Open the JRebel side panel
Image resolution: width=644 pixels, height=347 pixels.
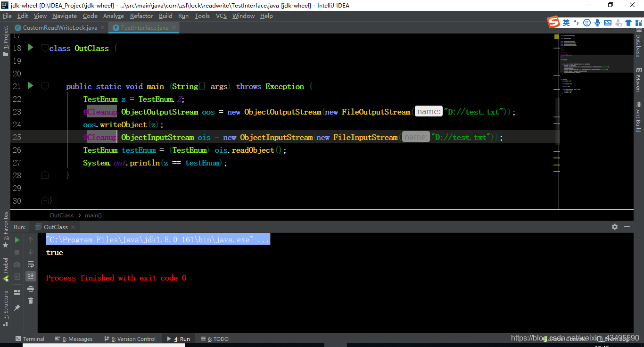point(6,270)
